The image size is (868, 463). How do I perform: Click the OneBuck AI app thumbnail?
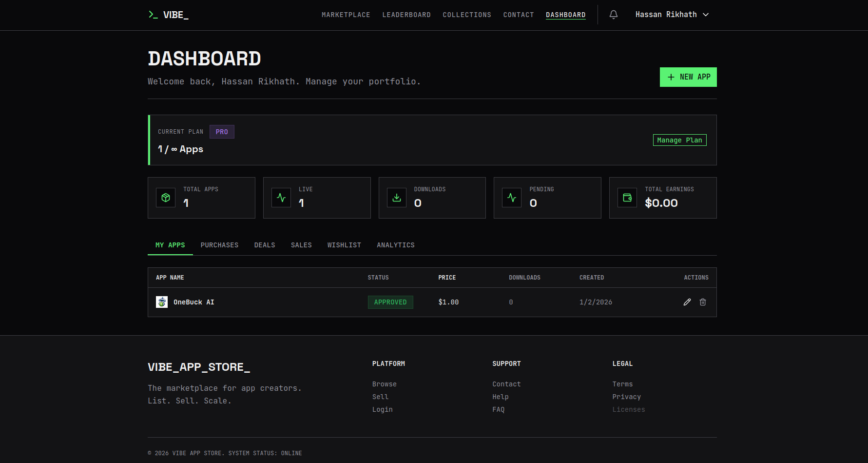tap(162, 302)
